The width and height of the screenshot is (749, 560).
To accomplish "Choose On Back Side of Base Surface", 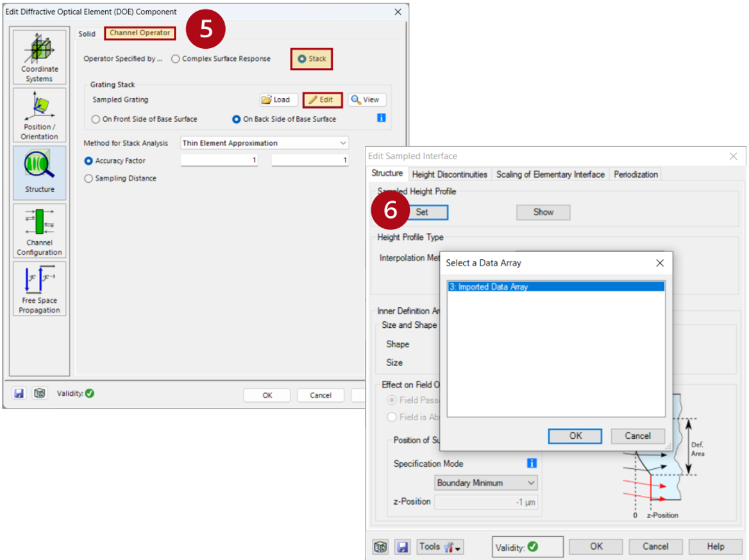I will 284,119.
